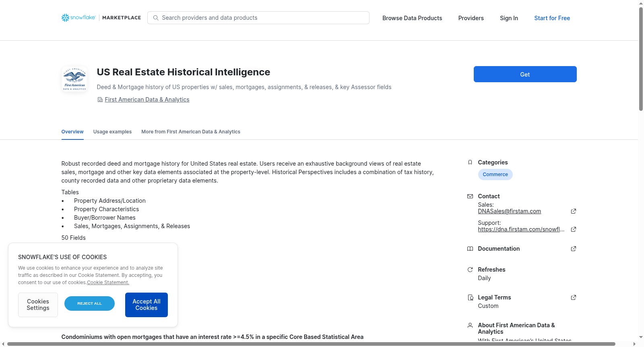644x347 pixels.
Task: Open the Documentation link
Action: click(x=499, y=249)
